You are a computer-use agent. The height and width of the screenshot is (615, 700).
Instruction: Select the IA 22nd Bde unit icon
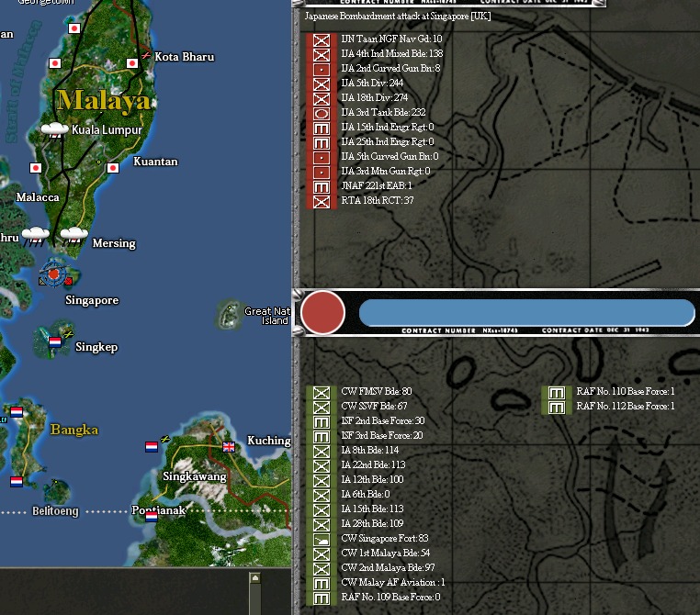[322, 466]
